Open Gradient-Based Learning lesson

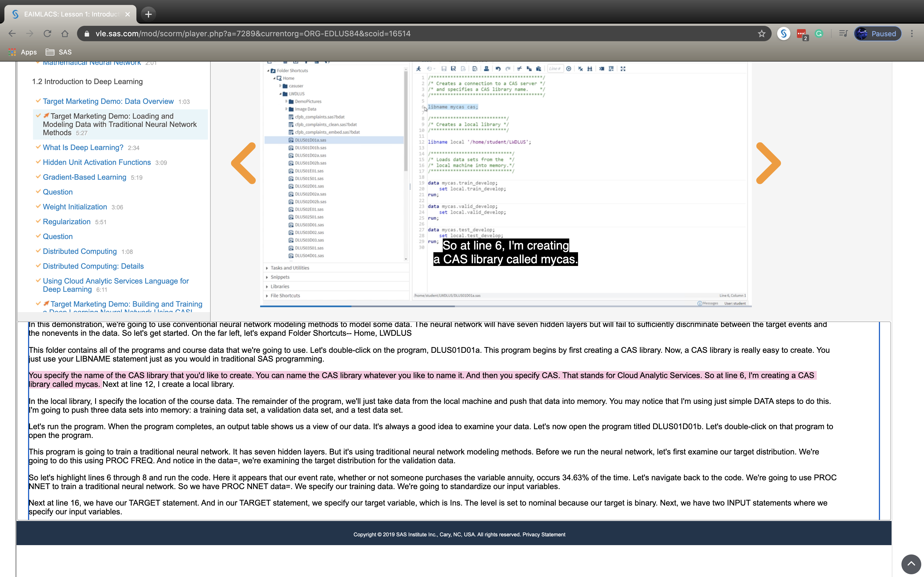point(84,177)
